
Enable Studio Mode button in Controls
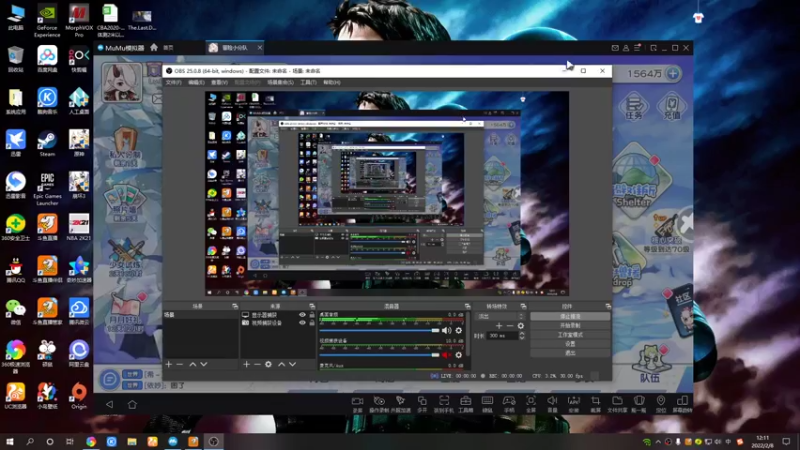(x=570, y=335)
